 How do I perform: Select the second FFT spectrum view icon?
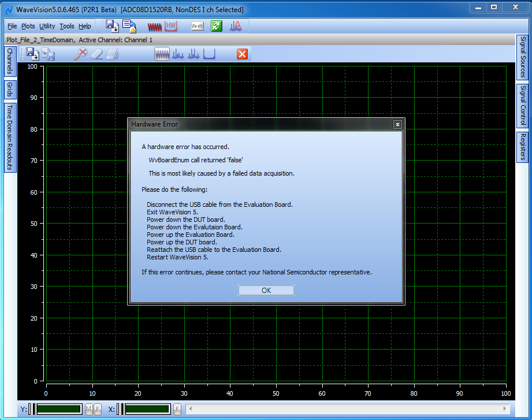(x=194, y=54)
